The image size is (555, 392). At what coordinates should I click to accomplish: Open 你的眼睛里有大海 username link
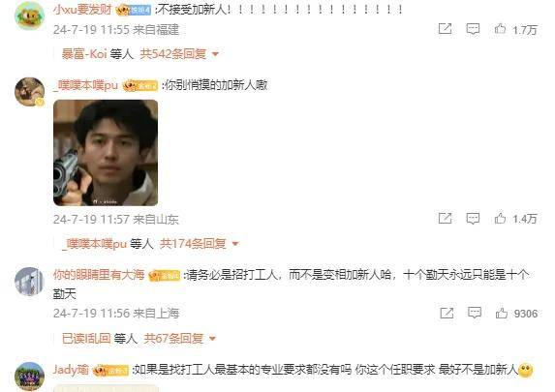click(99, 275)
